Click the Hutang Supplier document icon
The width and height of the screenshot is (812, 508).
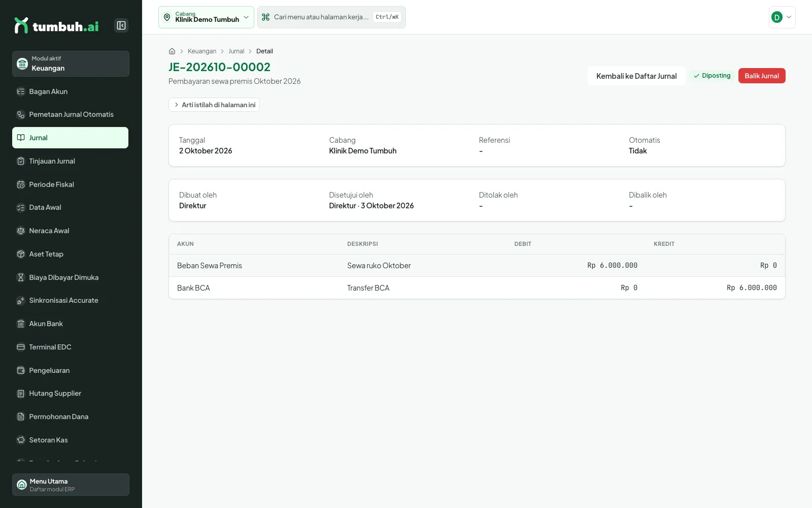[x=21, y=394]
